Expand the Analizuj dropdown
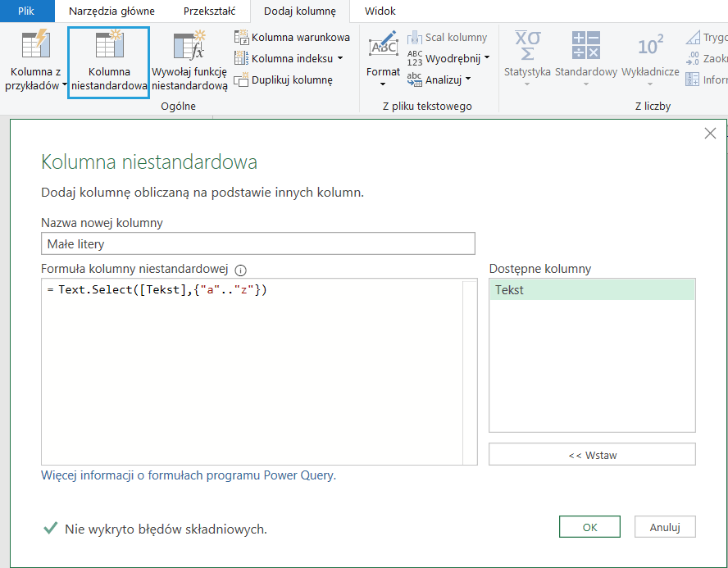 click(468, 80)
